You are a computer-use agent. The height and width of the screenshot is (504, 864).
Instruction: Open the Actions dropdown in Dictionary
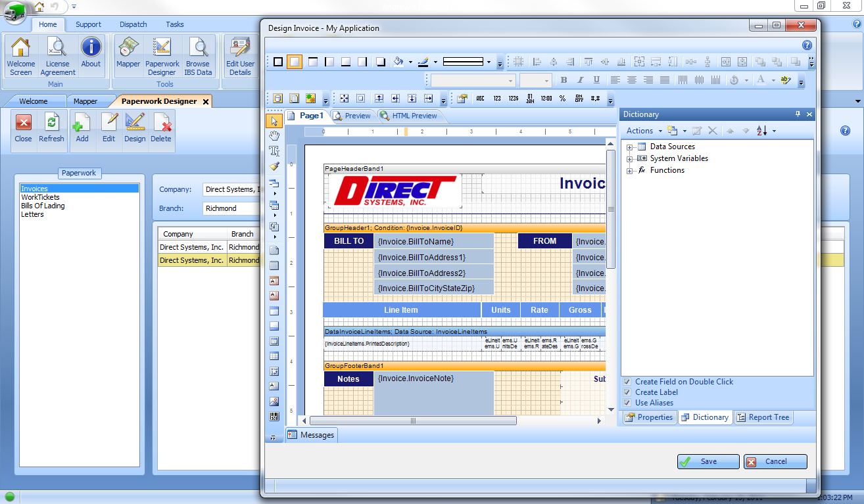point(643,131)
